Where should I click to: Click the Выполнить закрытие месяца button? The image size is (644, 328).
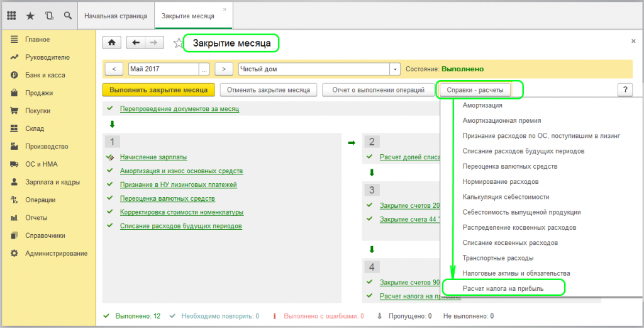tap(159, 90)
